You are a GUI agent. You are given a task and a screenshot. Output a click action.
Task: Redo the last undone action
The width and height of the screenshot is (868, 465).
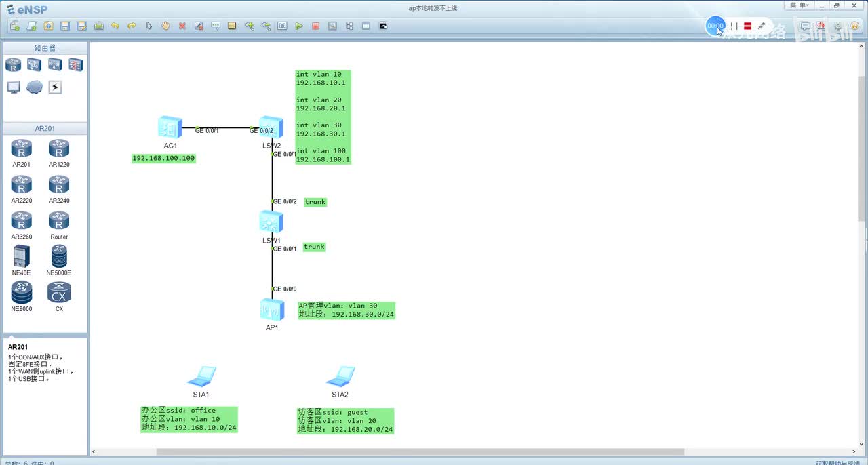tap(132, 26)
